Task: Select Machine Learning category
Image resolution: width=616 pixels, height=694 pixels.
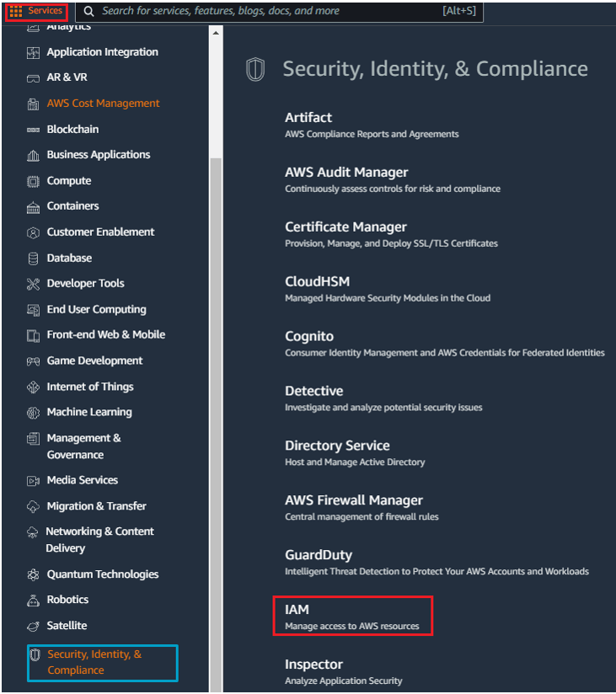Action: [x=89, y=412]
